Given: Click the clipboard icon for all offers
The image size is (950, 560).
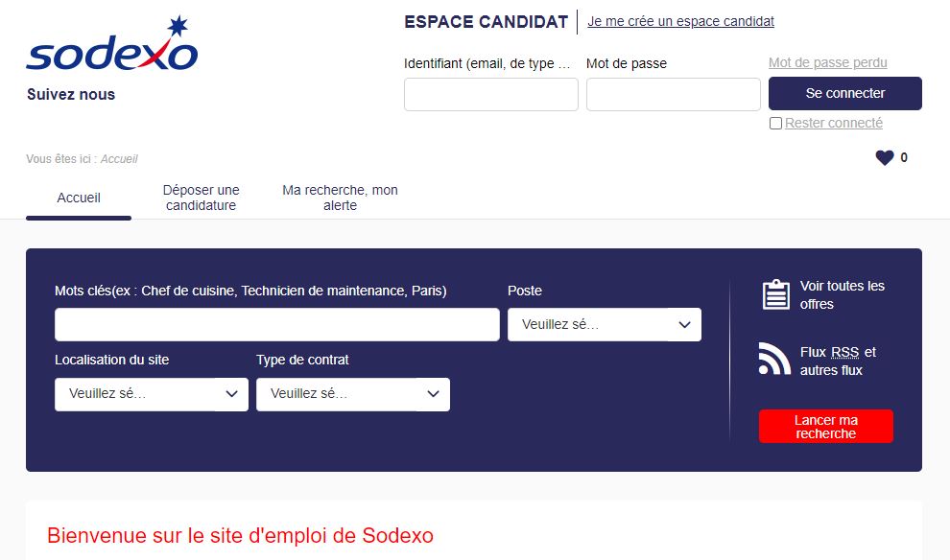Looking at the screenshot, I should pyautogui.click(x=776, y=294).
